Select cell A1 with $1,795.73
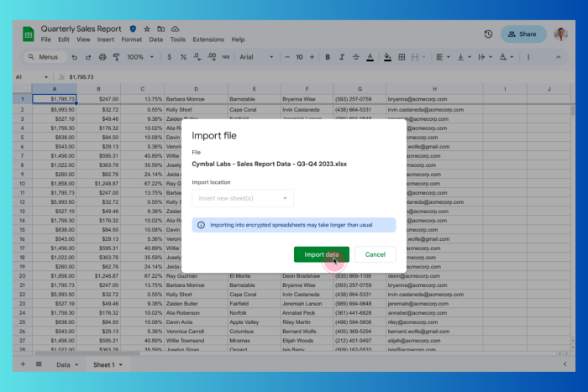 (x=55, y=99)
